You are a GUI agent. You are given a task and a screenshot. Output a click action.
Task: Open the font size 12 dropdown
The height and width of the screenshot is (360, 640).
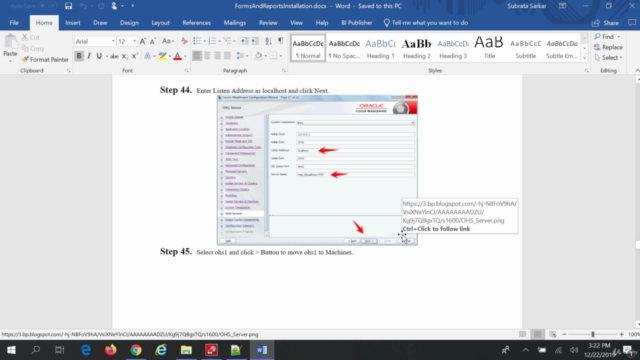(x=134, y=41)
